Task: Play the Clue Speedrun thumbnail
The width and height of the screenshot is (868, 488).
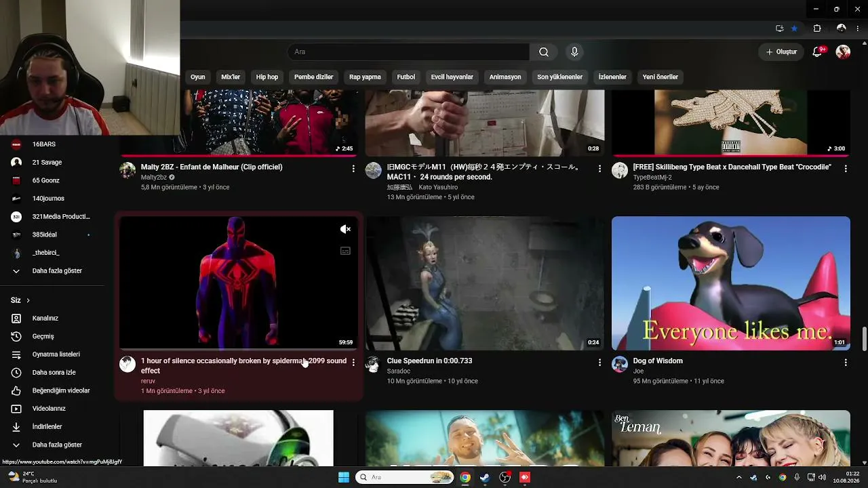Action: (x=485, y=283)
